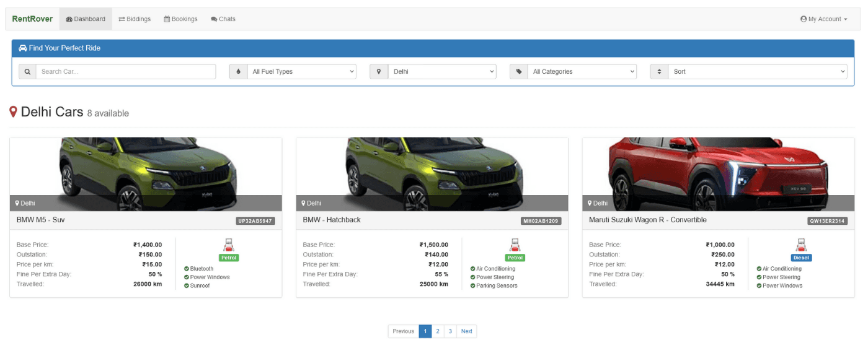Click the red pin icon beside Delhi Cars
868x348 pixels.
coord(13,112)
